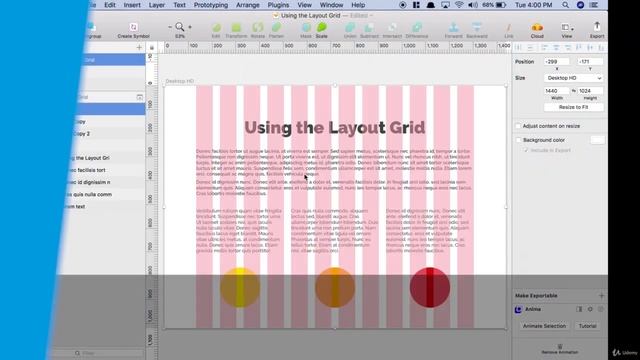This screenshot has height=360, width=640.
Task: Select the red circle on canvas
Action: tap(430, 287)
